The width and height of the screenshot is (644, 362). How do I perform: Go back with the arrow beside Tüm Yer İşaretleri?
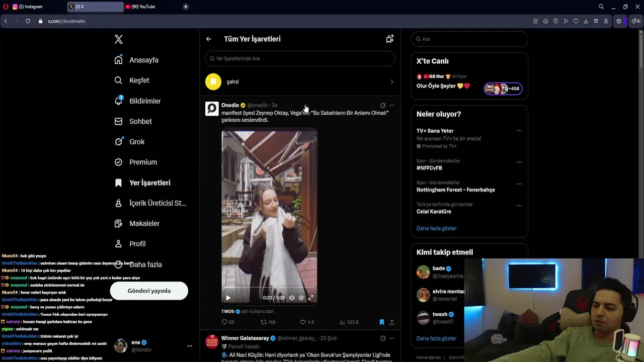pyautogui.click(x=209, y=39)
